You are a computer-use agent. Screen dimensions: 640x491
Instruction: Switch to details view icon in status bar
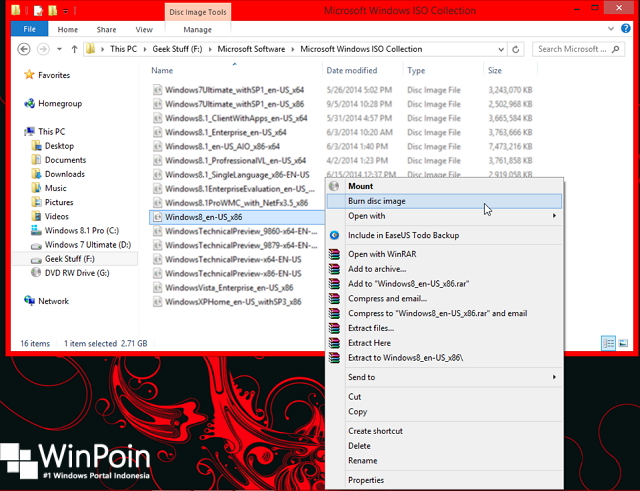(608, 343)
